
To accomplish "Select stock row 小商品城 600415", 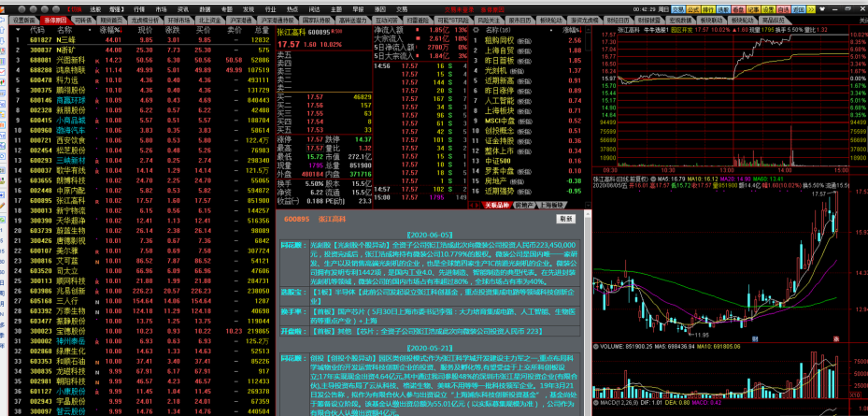I will point(142,121).
